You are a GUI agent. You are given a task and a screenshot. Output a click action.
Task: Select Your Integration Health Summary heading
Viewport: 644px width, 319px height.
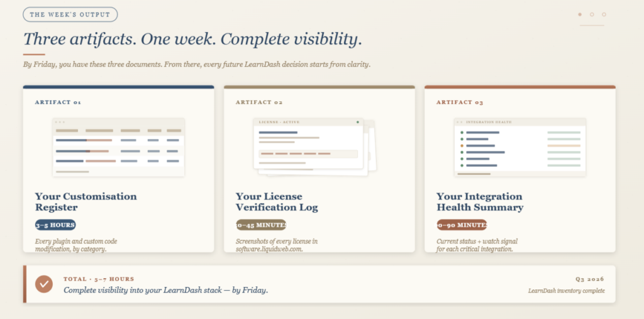point(480,202)
